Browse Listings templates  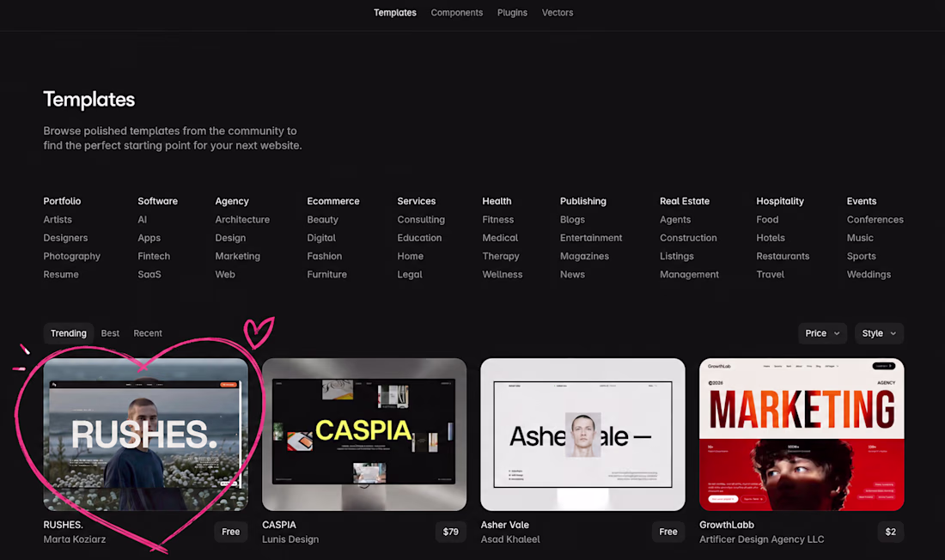[x=677, y=256]
